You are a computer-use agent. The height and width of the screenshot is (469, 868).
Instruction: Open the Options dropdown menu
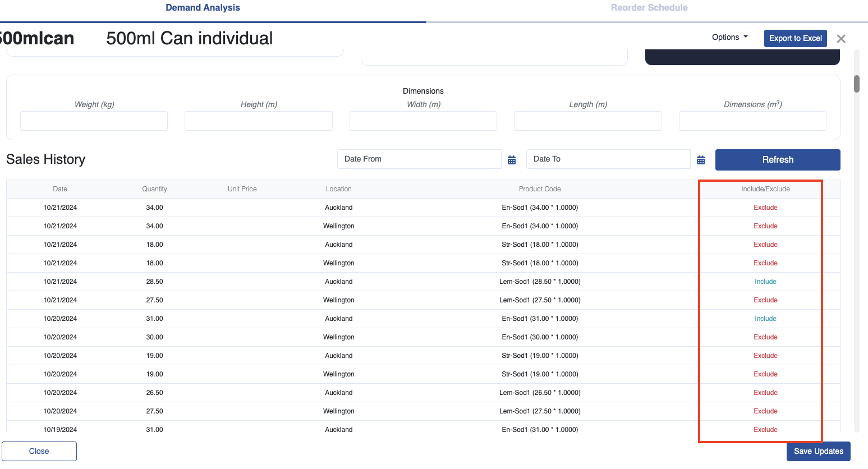[729, 37]
